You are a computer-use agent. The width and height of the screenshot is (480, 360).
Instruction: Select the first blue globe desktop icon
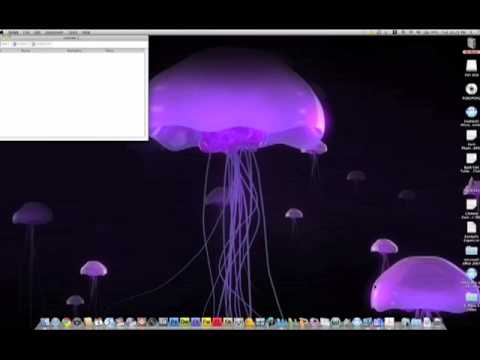click(471, 112)
